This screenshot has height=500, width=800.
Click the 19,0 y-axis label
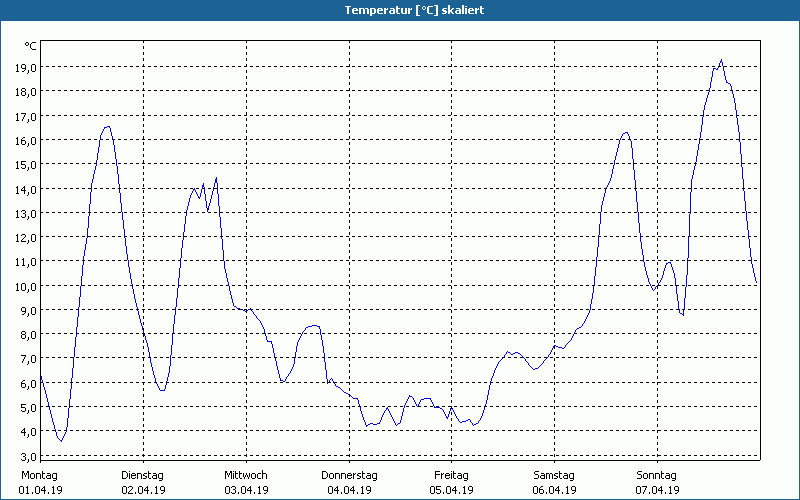click(x=26, y=67)
